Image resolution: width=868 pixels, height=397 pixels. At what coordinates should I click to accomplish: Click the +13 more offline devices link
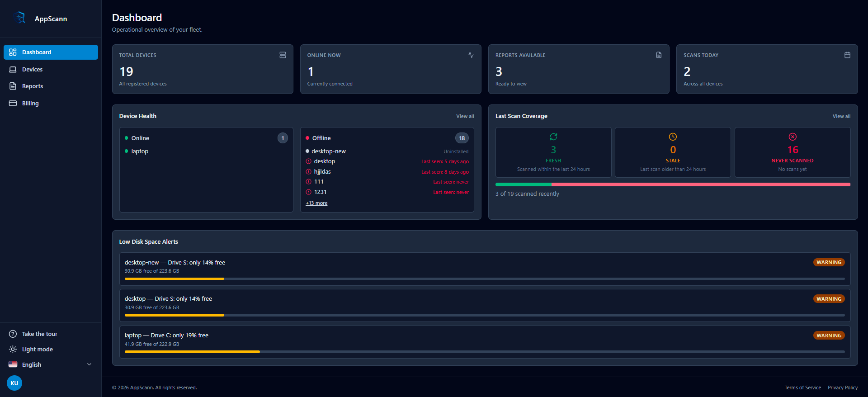click(x=316, y=203)
